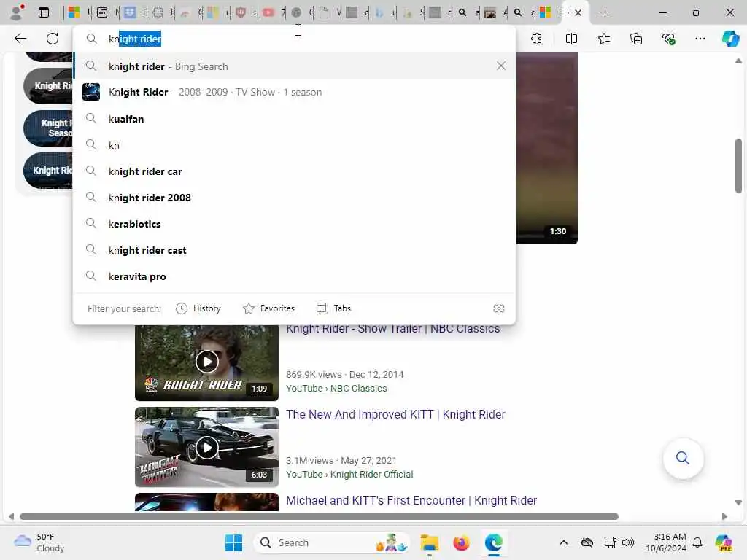Click the scroll down arrow
Screen dimensions: 747x560
click(738, 503)
